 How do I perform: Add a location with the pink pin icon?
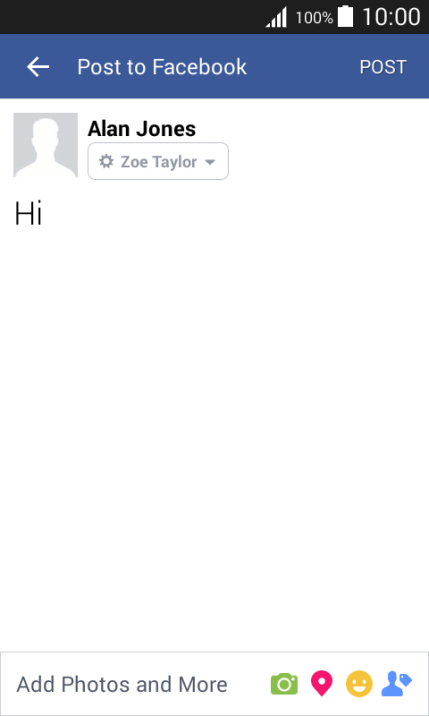[322, 684]
